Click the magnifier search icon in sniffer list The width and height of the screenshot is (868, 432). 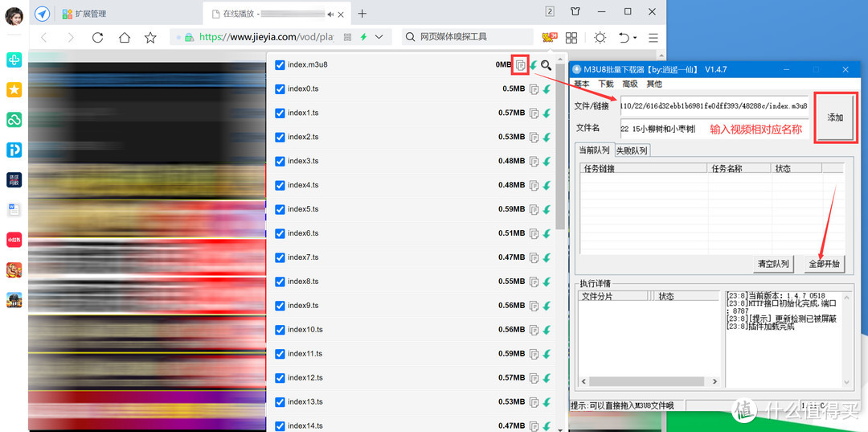coord(547,65)
